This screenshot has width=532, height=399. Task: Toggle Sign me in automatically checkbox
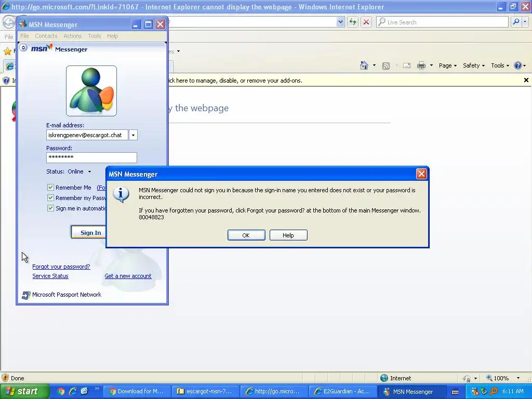point(50,208)
